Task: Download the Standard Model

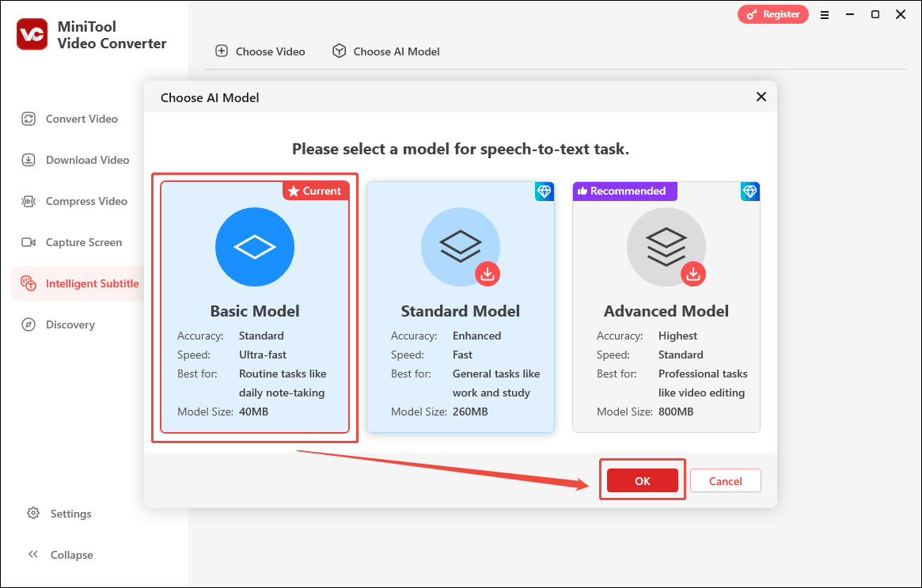Action: [x=488, y=274]
